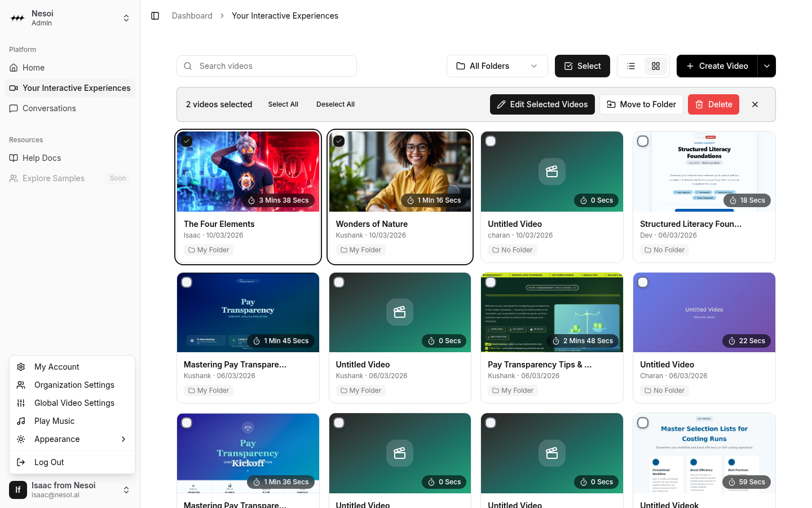Dismiss the selection bar with X icon
Screen dimensions: 812x508
[755, 104]
